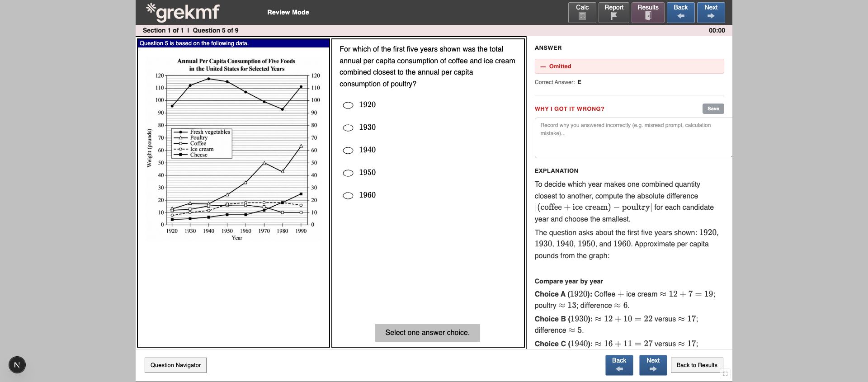The width and height of the screenshot is (868, 382).
Task: Click the ANSWER heading
Action: pyautogui.click(x=548, y=48)
